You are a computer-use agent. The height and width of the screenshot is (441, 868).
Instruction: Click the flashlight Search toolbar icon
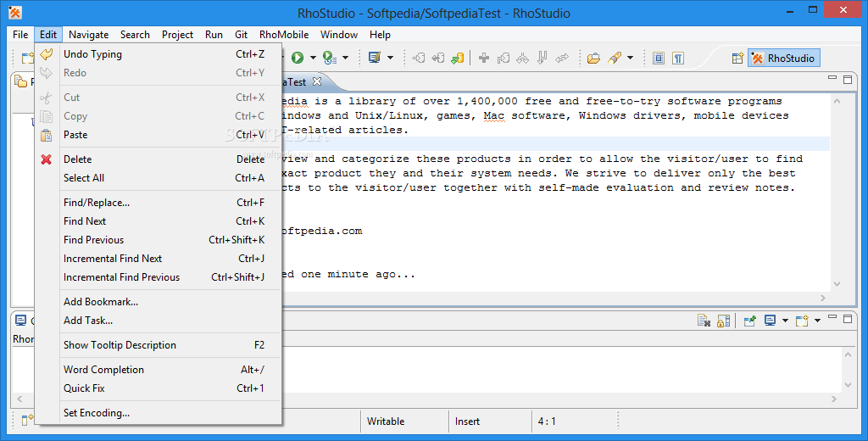615,58
